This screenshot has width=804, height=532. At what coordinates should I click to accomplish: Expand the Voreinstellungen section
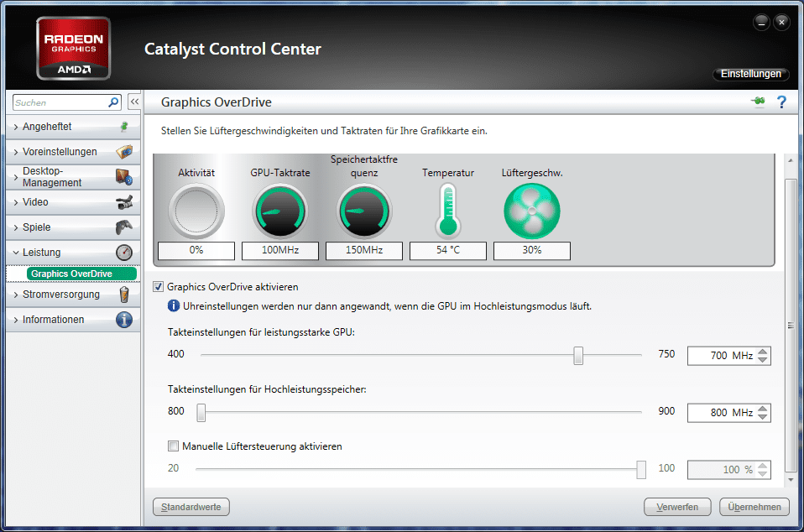16,152
